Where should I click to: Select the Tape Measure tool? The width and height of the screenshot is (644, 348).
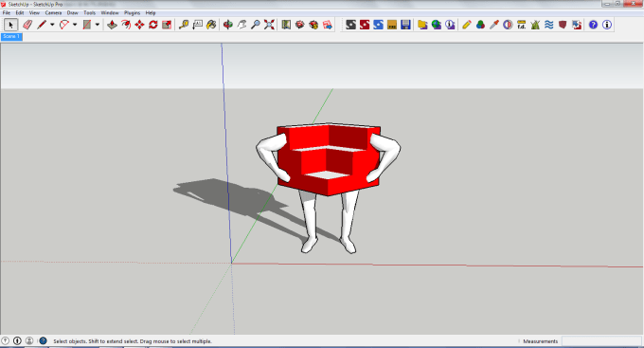pos(184,25)
